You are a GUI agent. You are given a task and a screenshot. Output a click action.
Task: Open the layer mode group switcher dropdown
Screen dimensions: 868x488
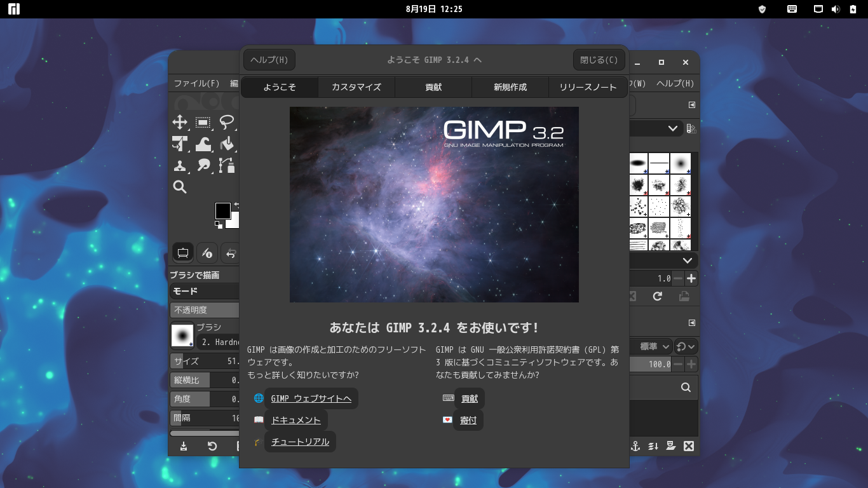pyautogui.click(x=686, y=346)
